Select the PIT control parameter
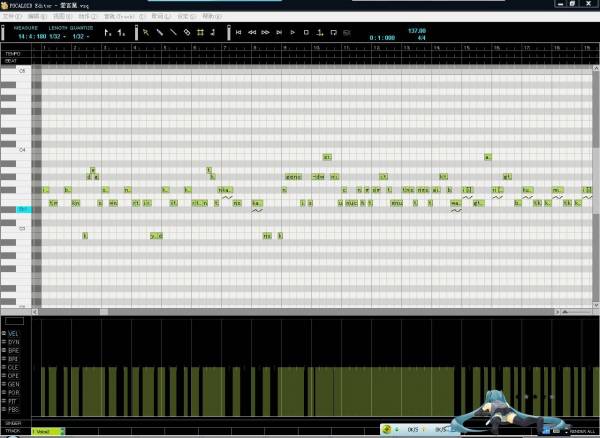The height and width of the screenshot is (438, 600). 13,401
